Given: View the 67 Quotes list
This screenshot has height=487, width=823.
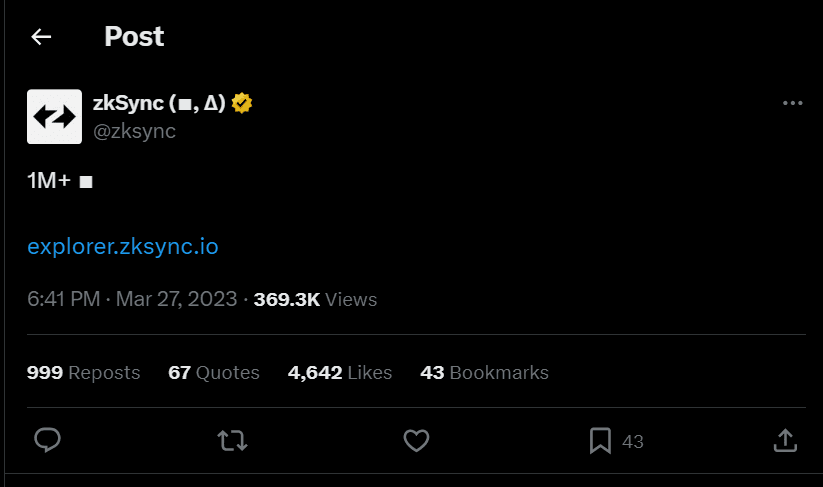Looking at the screenshot, I should 214,373.
